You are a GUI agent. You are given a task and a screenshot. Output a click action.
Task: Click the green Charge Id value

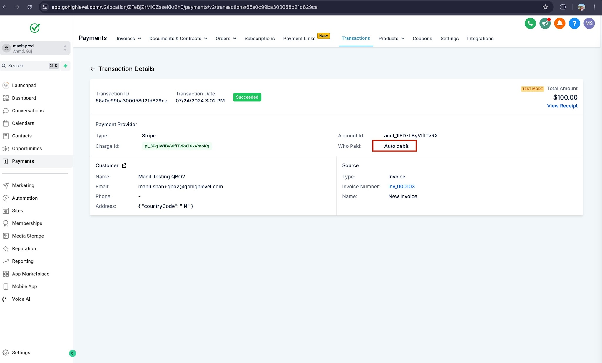[177, 146]
